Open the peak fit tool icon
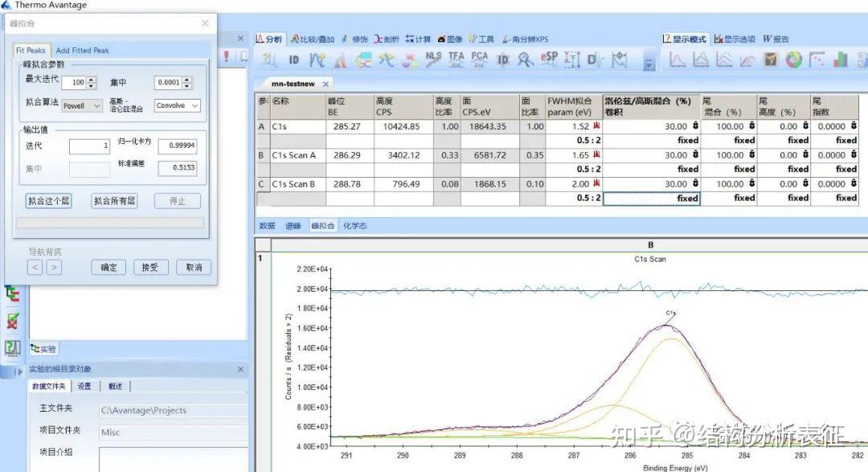This screenshot has width=868, height=472. 341,60
